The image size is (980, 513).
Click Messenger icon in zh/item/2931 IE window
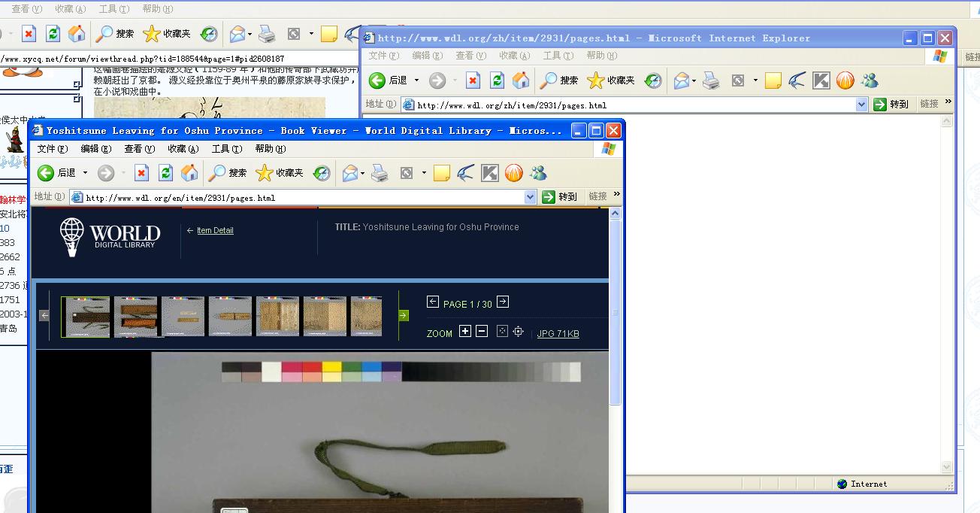870,80
